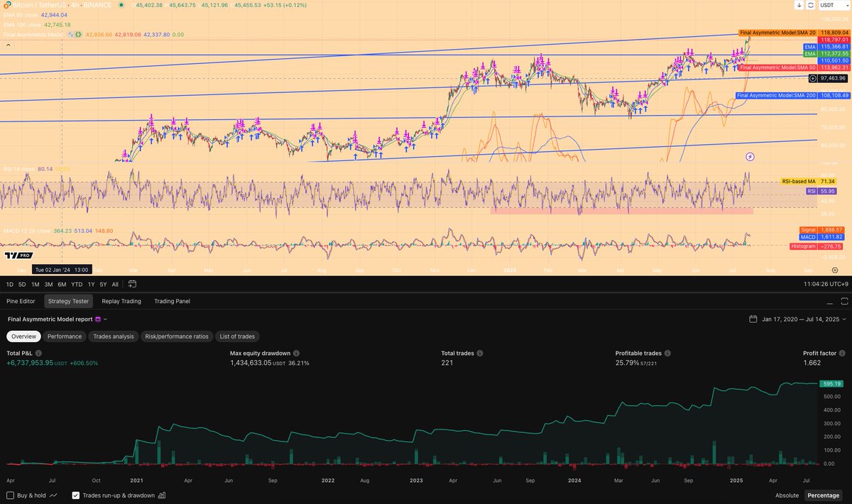Viewport: 852px width, 504px height.
Task: Click the line chart icon beside Buy & hold
Action: (54, 495)
